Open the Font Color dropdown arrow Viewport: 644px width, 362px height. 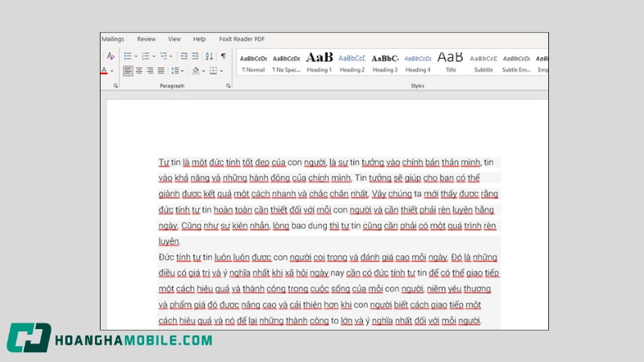(112, 72)
